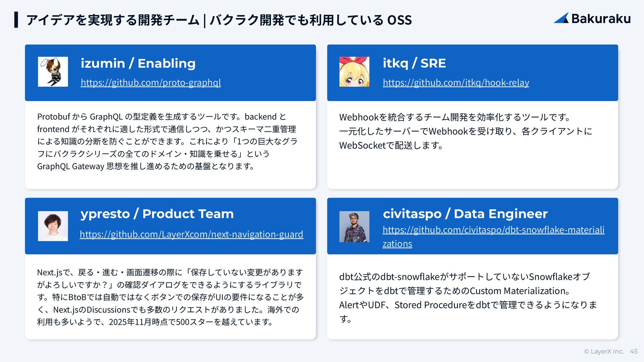The image size is (644, 362).
Task: Click the itkq / SRE heading
Action: tap(414, 63)
